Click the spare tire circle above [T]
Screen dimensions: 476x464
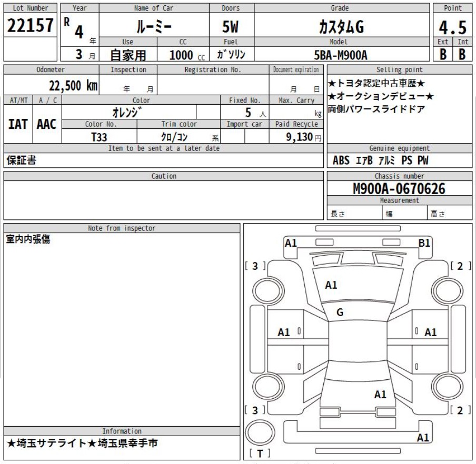point(260,432)
